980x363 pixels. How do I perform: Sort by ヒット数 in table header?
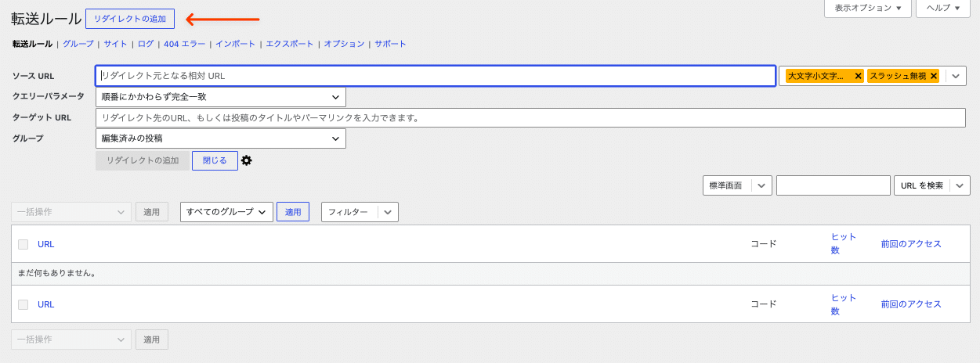point(844,244)
